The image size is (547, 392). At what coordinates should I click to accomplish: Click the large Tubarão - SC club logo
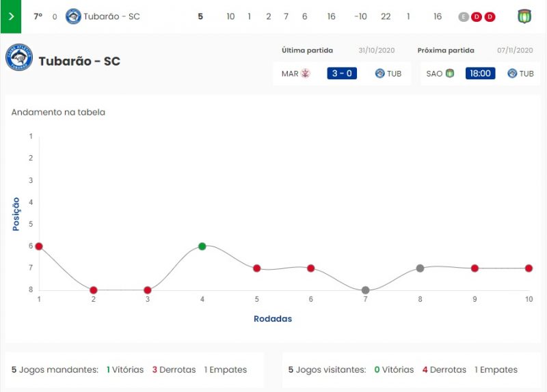pyautogui.click(x=19, y=57)
